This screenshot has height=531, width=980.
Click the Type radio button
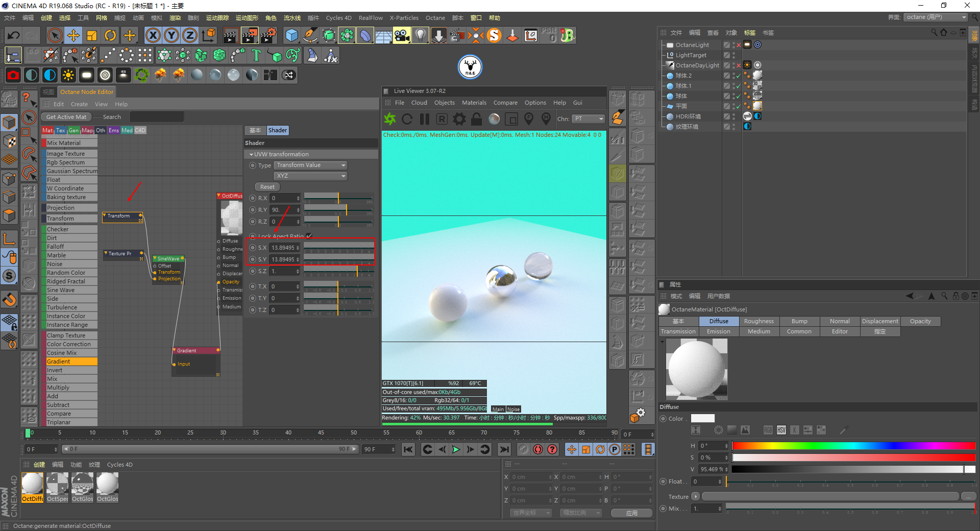coord(253,165)
